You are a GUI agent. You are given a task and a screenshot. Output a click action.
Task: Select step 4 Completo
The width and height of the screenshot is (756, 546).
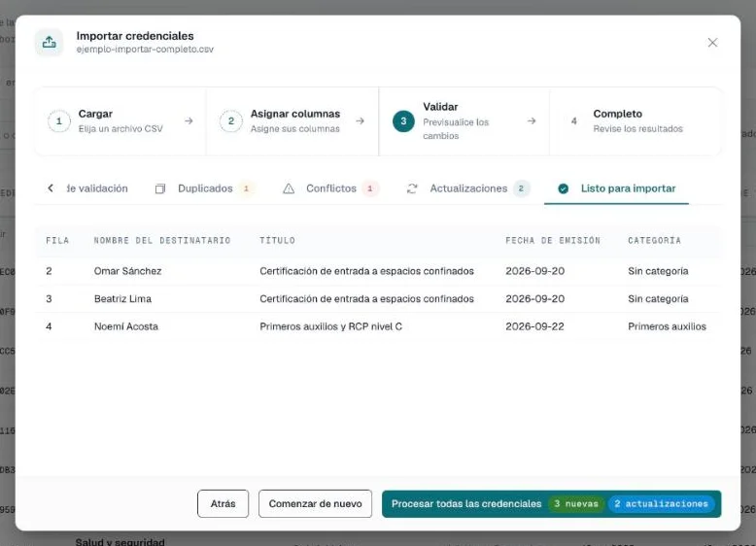point(636,121)
